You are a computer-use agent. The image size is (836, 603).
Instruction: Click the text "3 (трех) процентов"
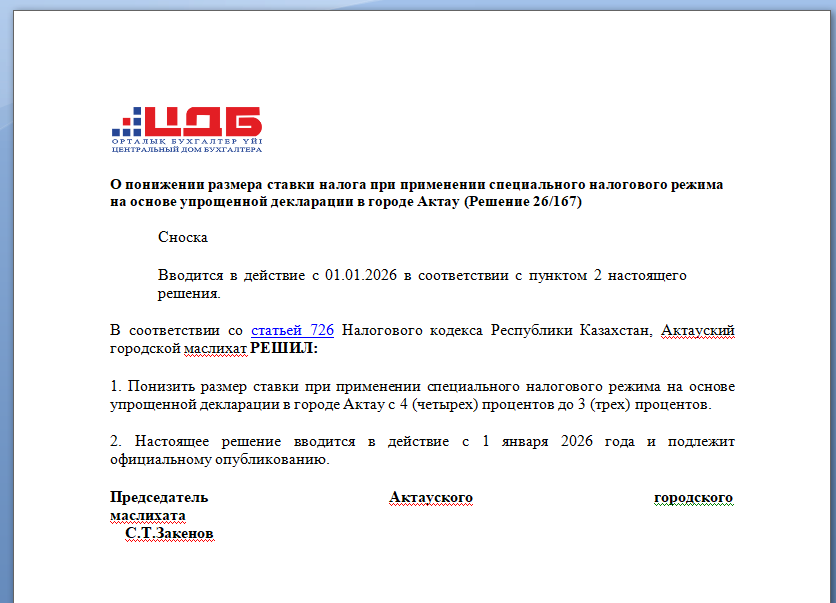(644, 405)
